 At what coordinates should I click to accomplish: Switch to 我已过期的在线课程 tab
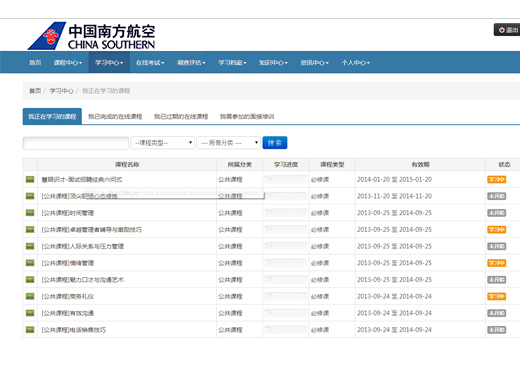pos(181,116)
